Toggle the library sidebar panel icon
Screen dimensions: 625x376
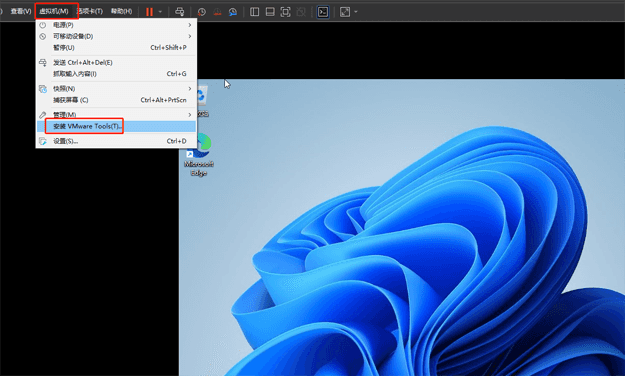254,12
